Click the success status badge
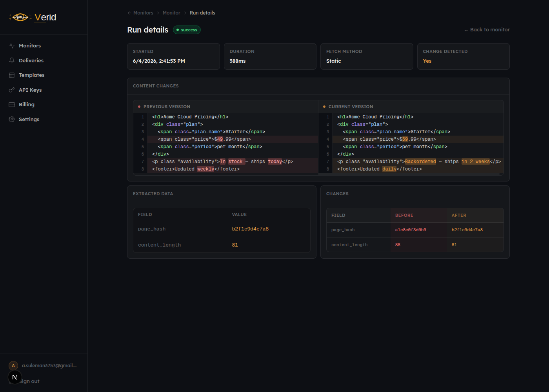This screenshot has width=549, height=392. click(x=187, y=30)
